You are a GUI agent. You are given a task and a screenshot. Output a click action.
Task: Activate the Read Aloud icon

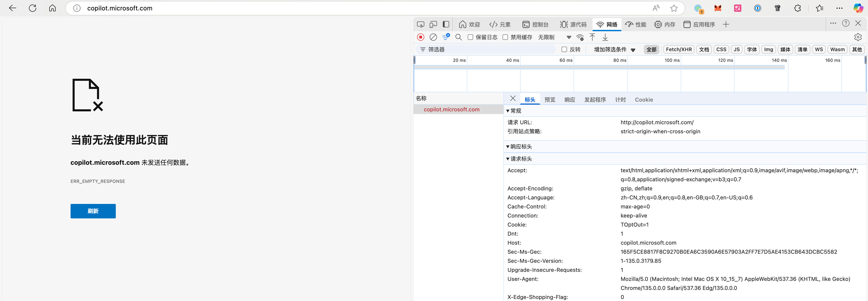pyautogui.click(x=656, y=8)
